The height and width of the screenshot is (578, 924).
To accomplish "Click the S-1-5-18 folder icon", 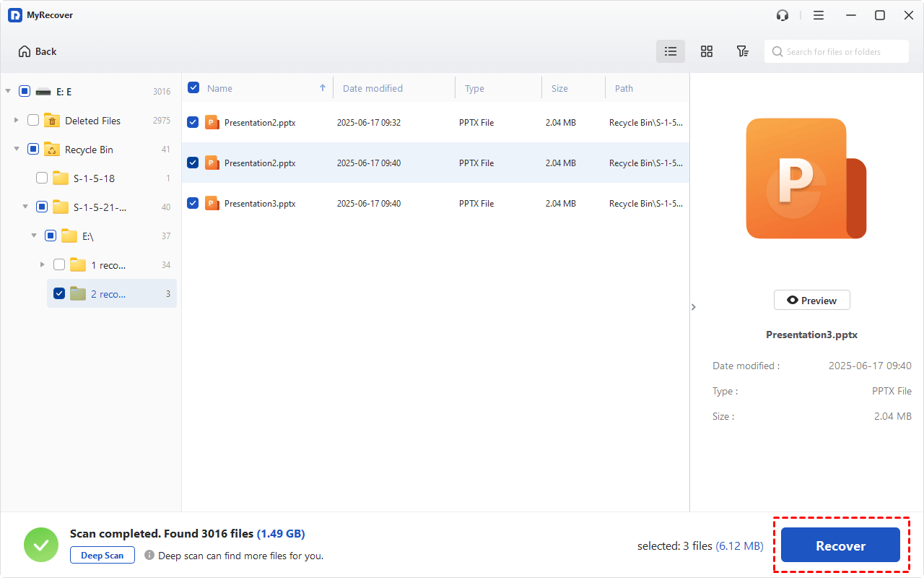I will pos(60,178).
